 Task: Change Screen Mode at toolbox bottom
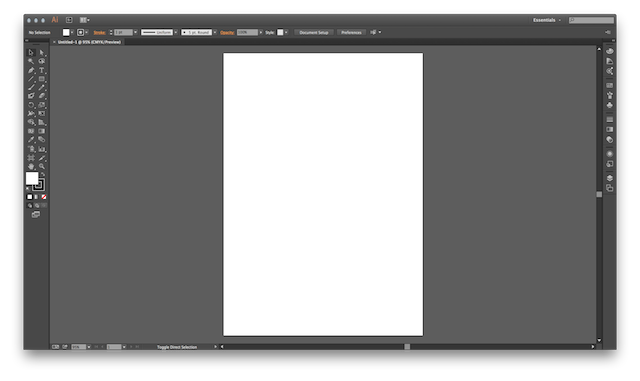[x=36, y=214]
